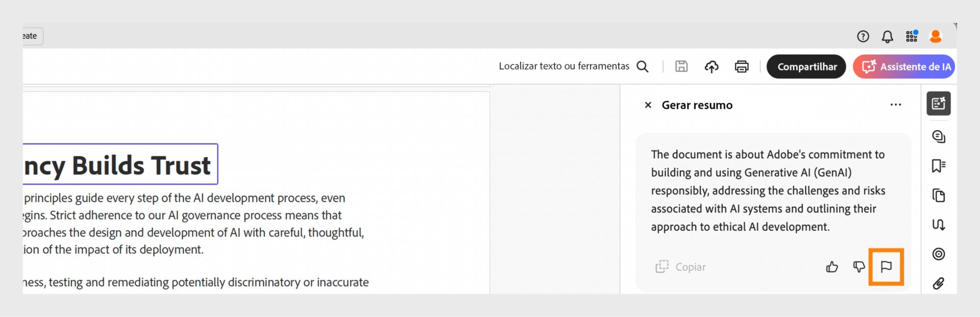This screenshot has height=317, width=980.
Task: Click Copiar to copy the summary
Action: click(680, 266)
